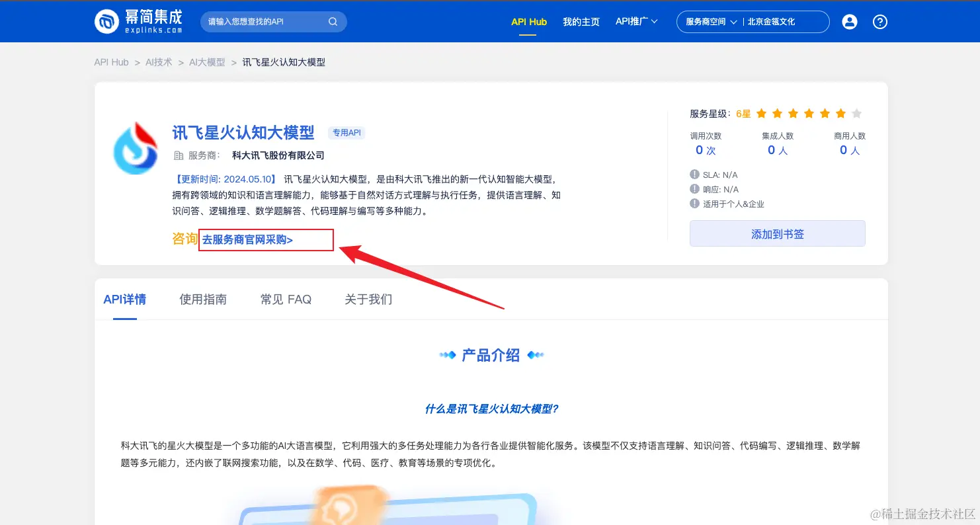Open the API Hub nav item
This screenshot has height=525, width=980.
pos(529,22)
